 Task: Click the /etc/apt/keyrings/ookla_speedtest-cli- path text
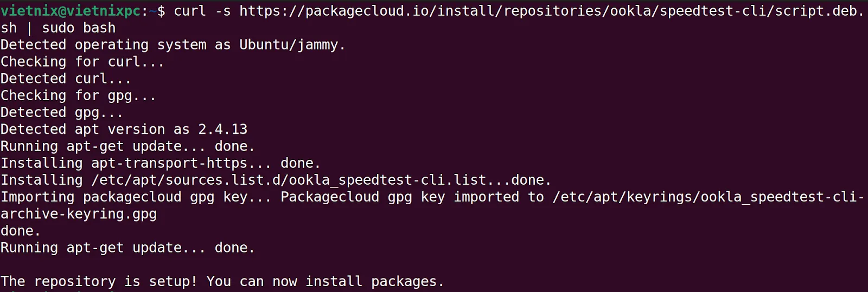(708, 197)
